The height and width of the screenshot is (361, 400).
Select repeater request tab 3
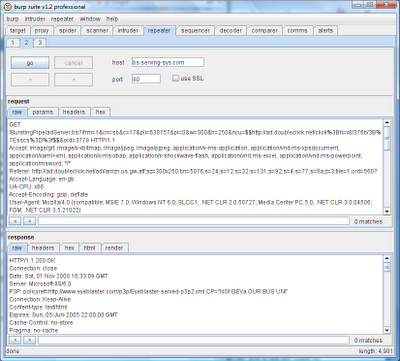coord(40,43)
